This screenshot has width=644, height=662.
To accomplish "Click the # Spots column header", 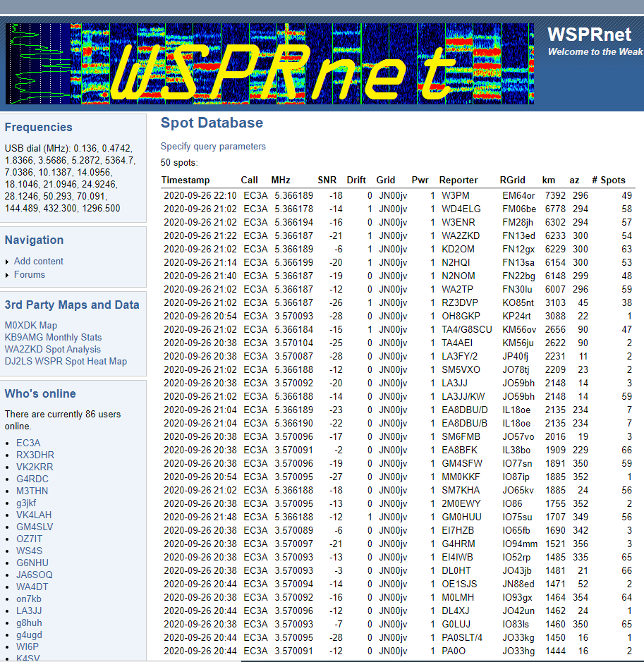I will click(609, 180).
